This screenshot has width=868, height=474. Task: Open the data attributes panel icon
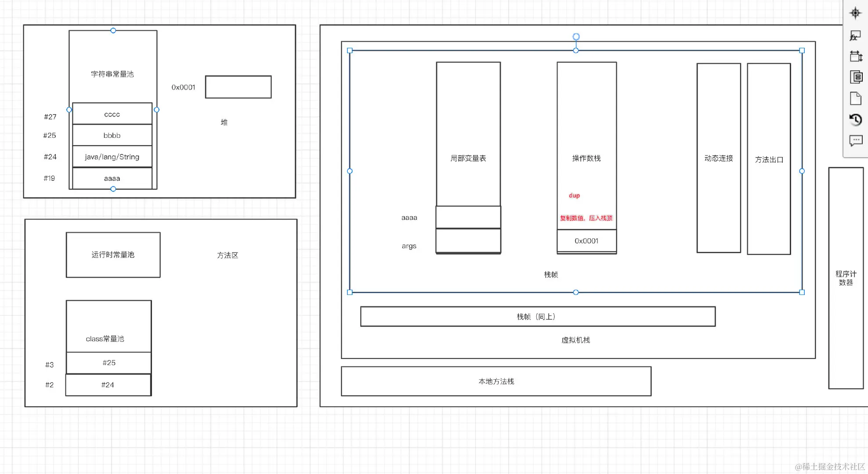(856, 77)
